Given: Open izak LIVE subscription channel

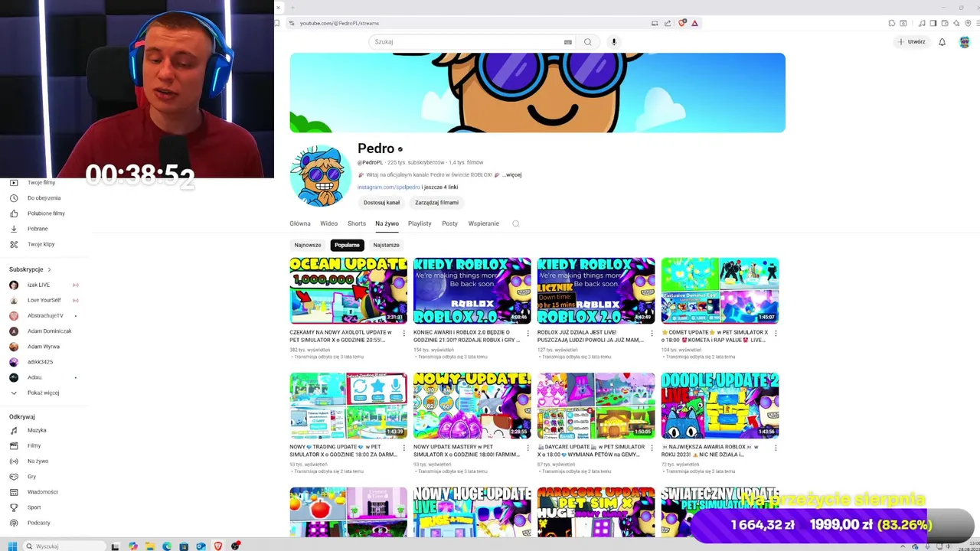Looking at the screenshot, I should [38, 285].
